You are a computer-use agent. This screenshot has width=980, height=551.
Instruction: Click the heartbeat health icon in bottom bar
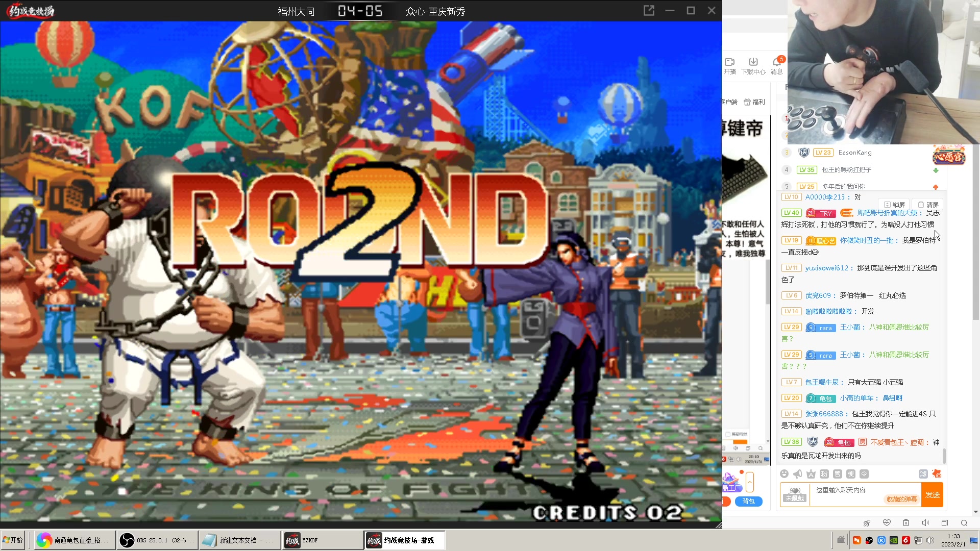[x=887, y=523]
